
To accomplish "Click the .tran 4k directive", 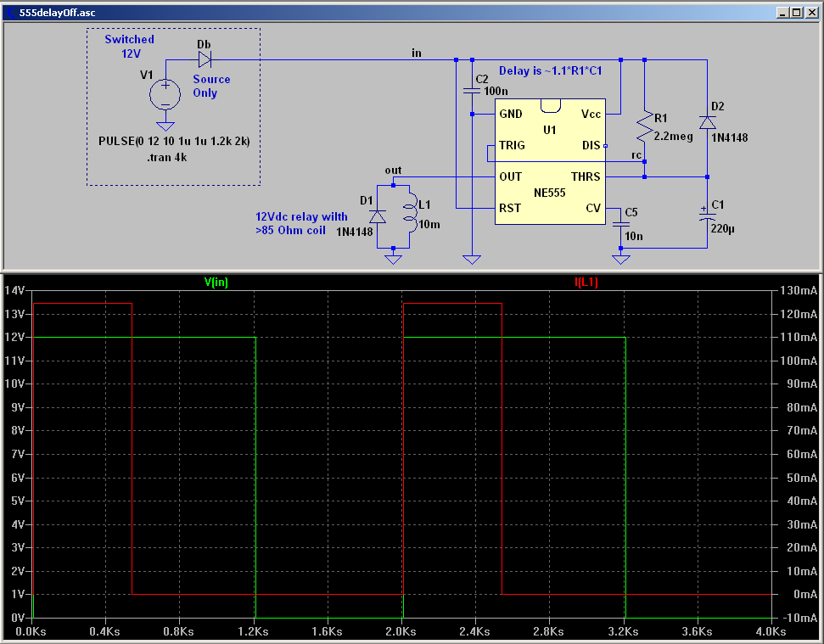I will click(x=166, y=157).
